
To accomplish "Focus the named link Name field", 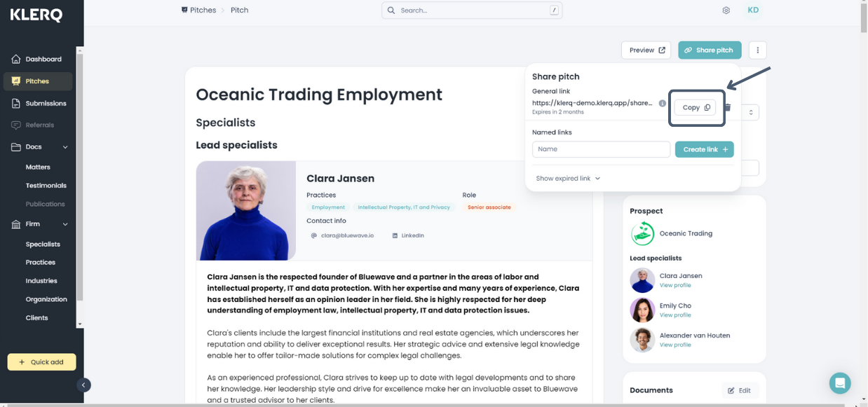I will (601, 149).
